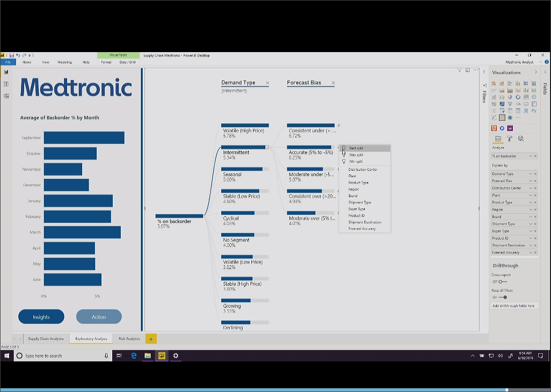Open the Modeling ribbon tab
Viewport: 551px width, 392px height.
[64, 62]
